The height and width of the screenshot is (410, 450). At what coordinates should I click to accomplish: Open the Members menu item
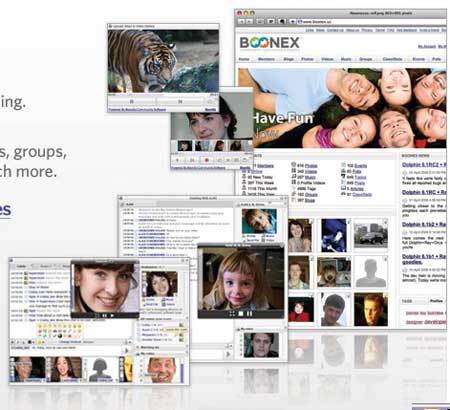[x=266, y=59]
